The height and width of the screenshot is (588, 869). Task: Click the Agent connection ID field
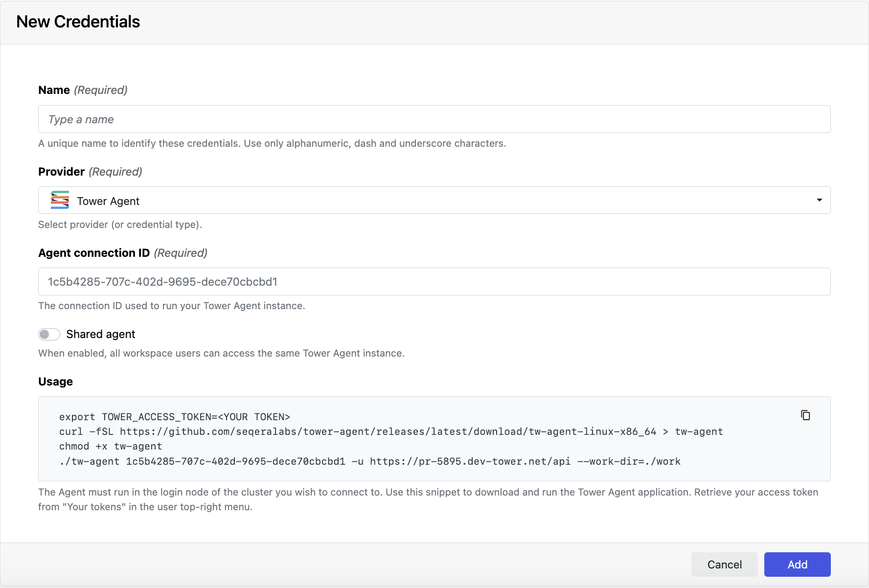[x=434, y=282]
